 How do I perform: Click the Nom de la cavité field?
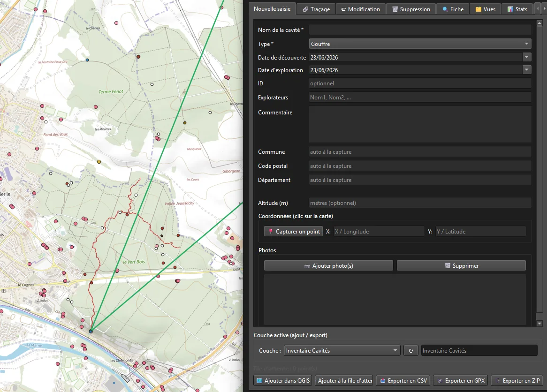coord(420,30)
